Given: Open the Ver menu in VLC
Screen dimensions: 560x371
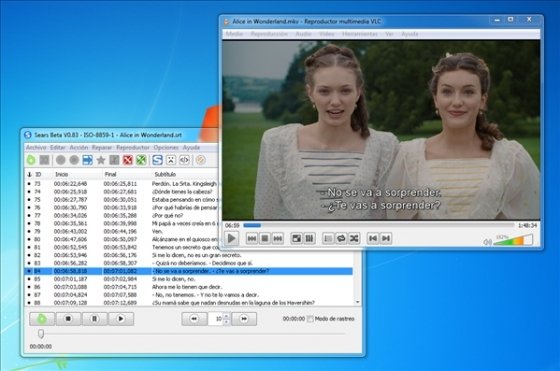Looking at the screenshot, I should (x=389, y=34).
